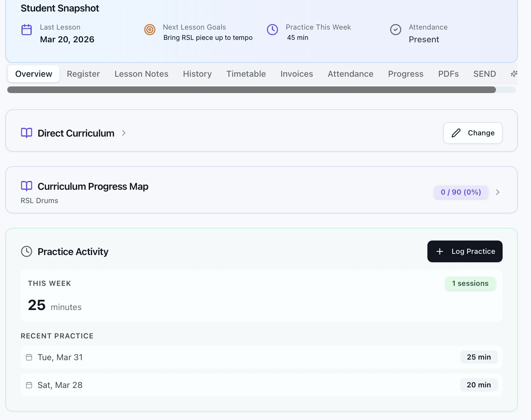Open the Sat, Mar 28 practice entry
Viewport: 531px width, 420px height.
point(262,385)
